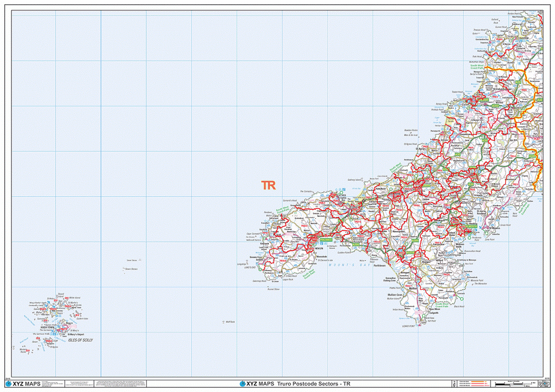Click the legend figure icon near bottom right
The image size is (555, 392).
(x=455, y=383)
